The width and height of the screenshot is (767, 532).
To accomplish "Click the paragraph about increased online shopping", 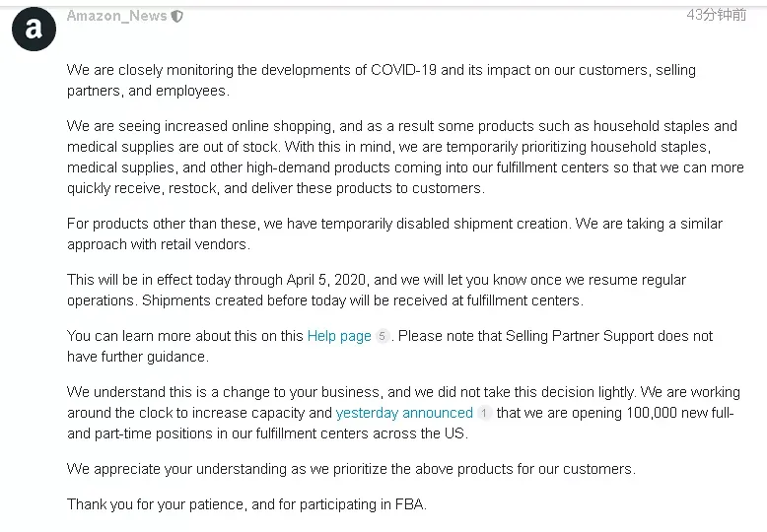I will 405,157.
